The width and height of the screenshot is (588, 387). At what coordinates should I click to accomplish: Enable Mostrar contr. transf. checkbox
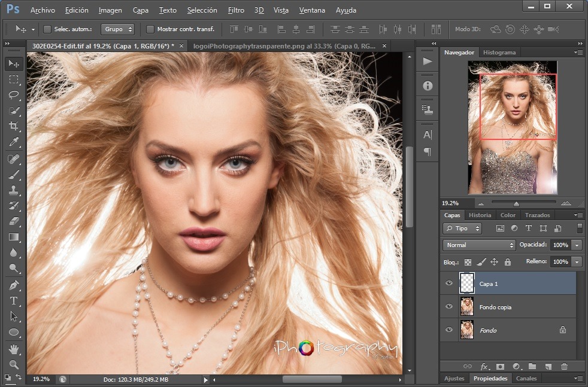(x=150, y=29)
